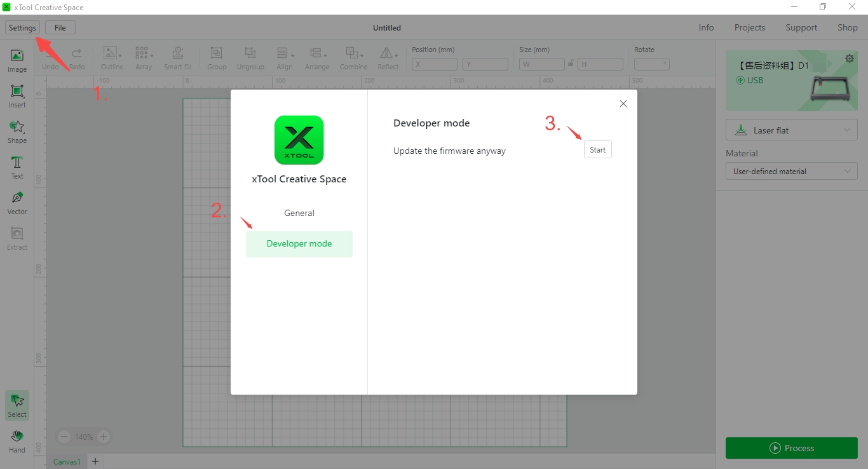Click the xTool Creative Space logo in the dialog
This screenshot has height=469, width=868.
(x=299, y=140)
